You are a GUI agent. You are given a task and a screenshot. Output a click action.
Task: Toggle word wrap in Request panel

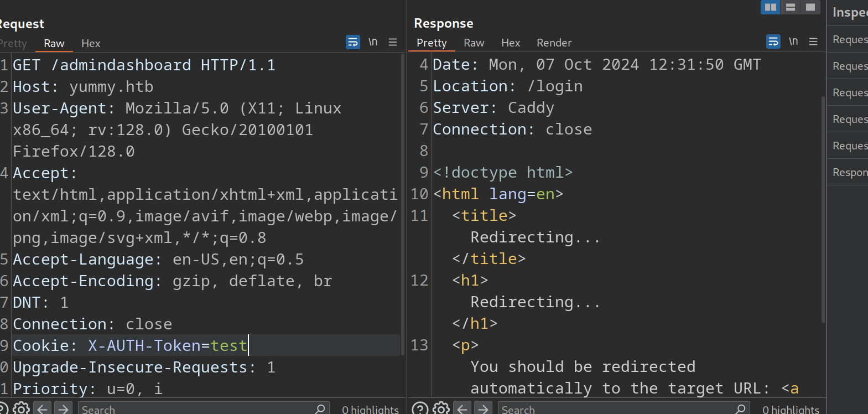pyautogui.click(x=353, y=42)
